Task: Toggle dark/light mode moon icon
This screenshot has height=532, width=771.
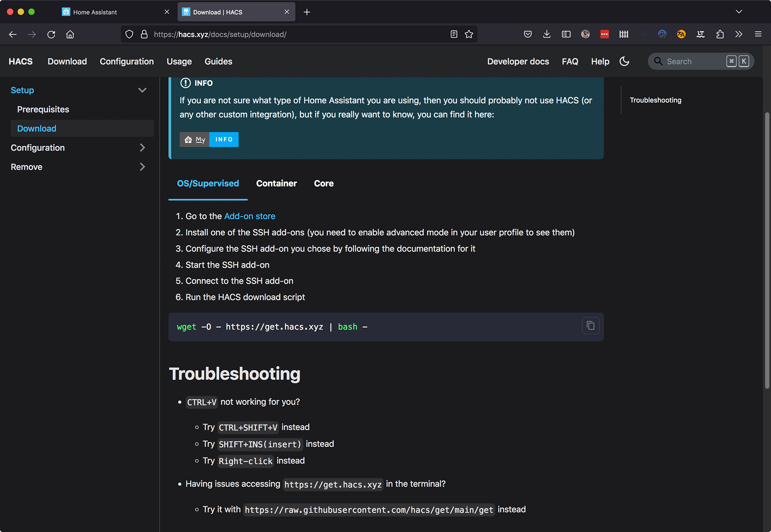Action: 624,61
